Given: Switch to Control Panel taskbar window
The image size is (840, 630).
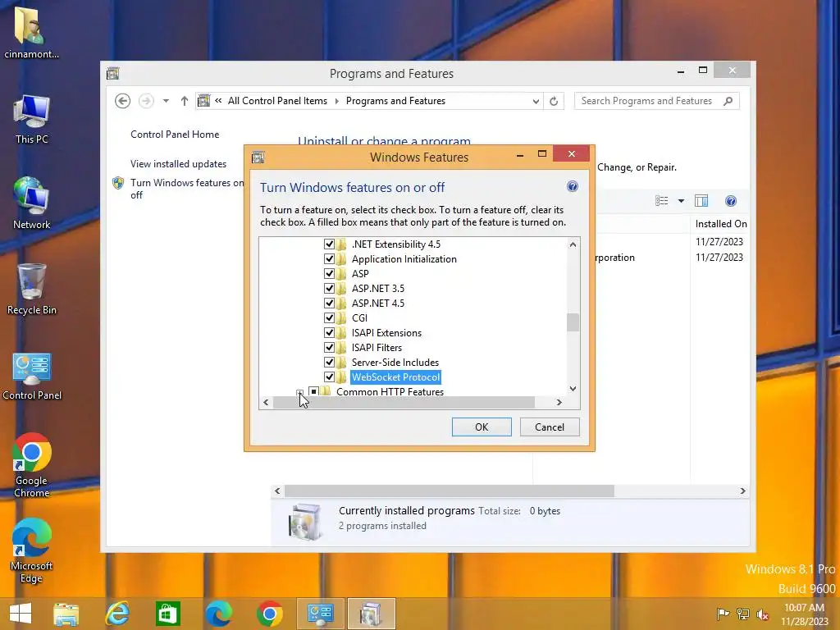Looking at the screenshot, I should point(321,614).
